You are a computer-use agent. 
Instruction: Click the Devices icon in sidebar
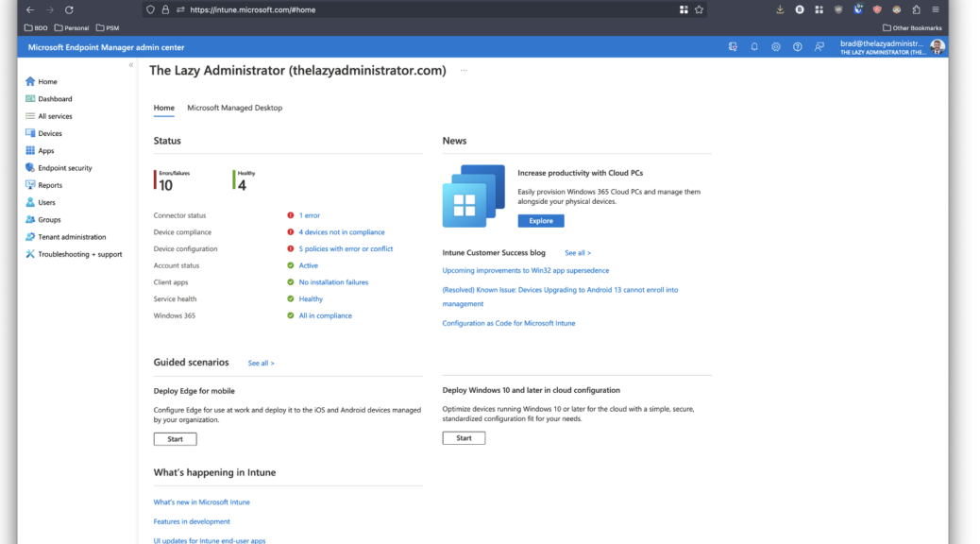click(30, 133)
